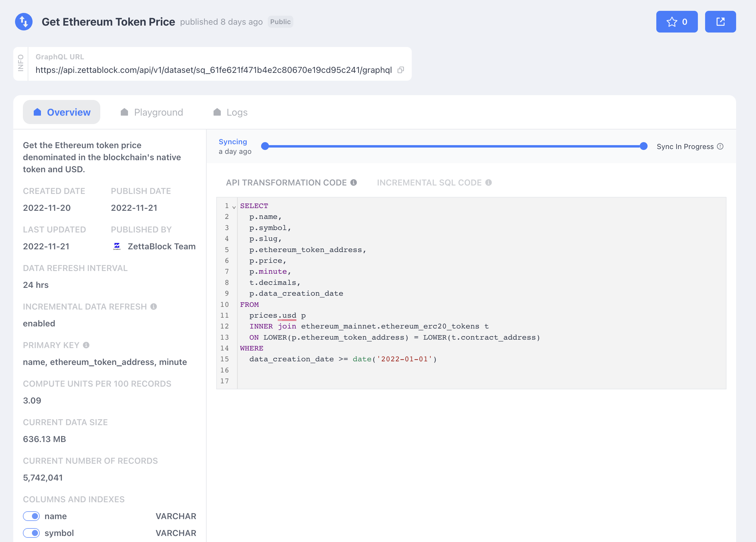Viewport: 756px width, 542px height.
Task: Click info icon beside Incremental Data Refresh
Action: coord(153,307)
